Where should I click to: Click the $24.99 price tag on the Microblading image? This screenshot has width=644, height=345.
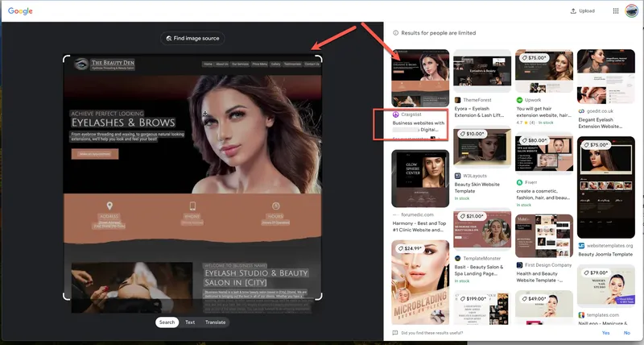coord(410,248)
